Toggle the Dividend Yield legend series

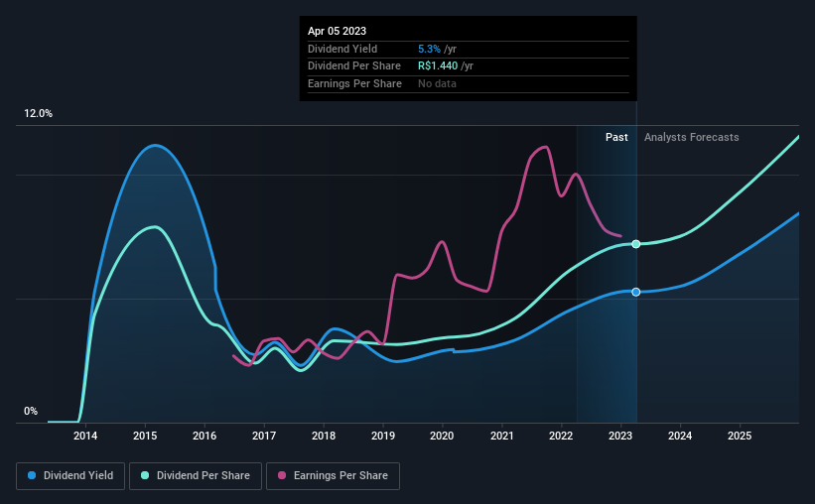click(70, 476)
